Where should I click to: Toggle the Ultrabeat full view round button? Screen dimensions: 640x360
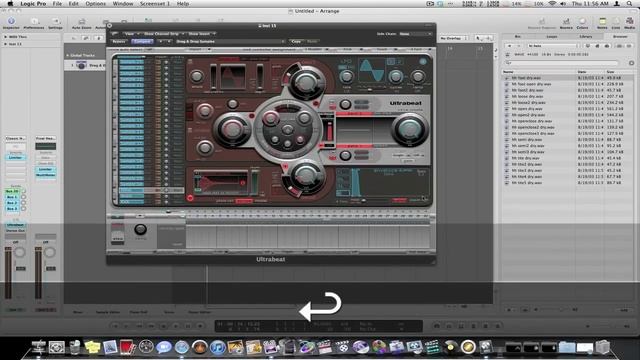click(x=423, y=62)
